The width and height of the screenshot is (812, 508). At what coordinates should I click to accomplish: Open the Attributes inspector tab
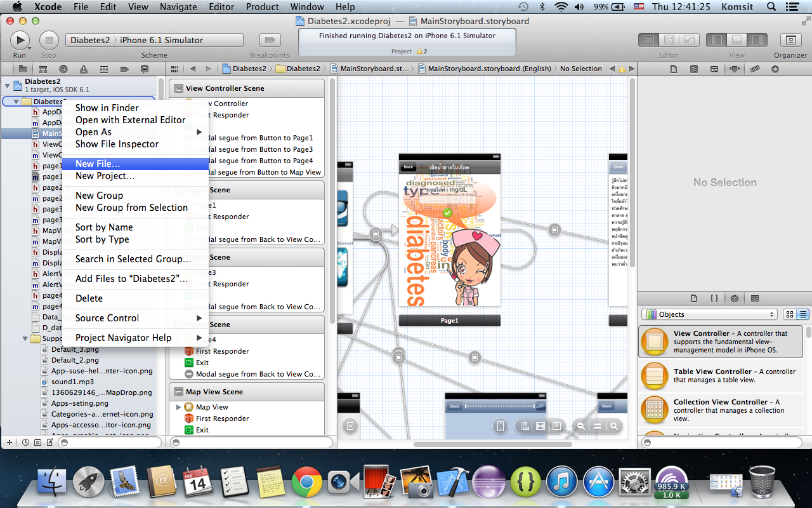pyautogui.click(x=734, y=69)
